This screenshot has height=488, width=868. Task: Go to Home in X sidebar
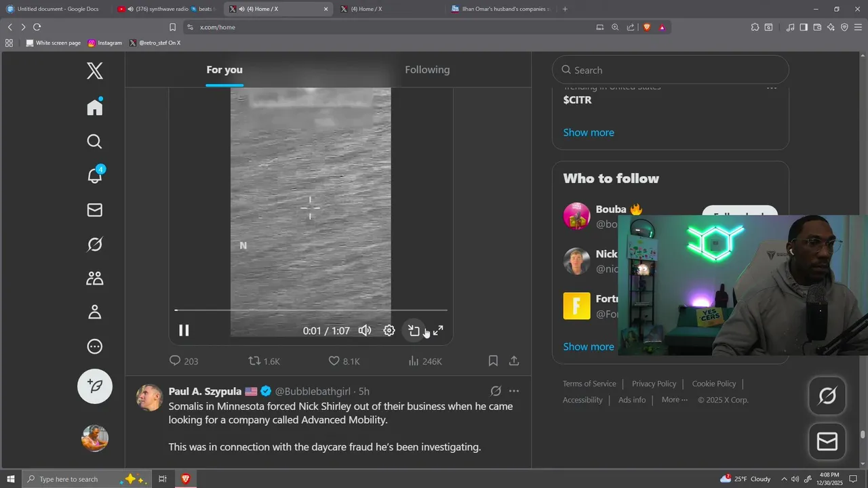coord(95,106)
